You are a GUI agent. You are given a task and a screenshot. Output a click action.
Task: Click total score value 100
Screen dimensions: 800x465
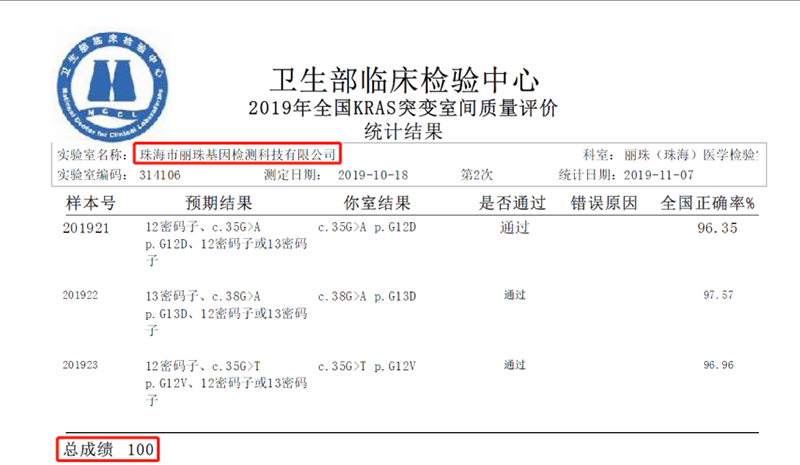coord(140,450)
